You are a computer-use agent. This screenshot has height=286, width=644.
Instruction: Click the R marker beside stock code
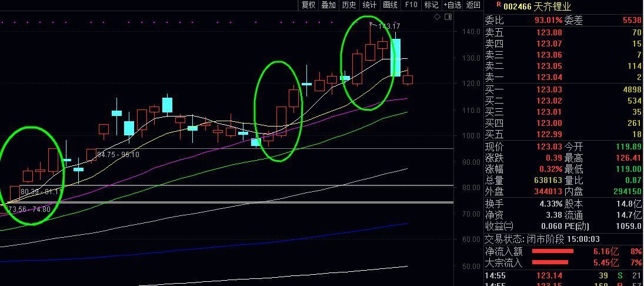click(x=499, y=5)
